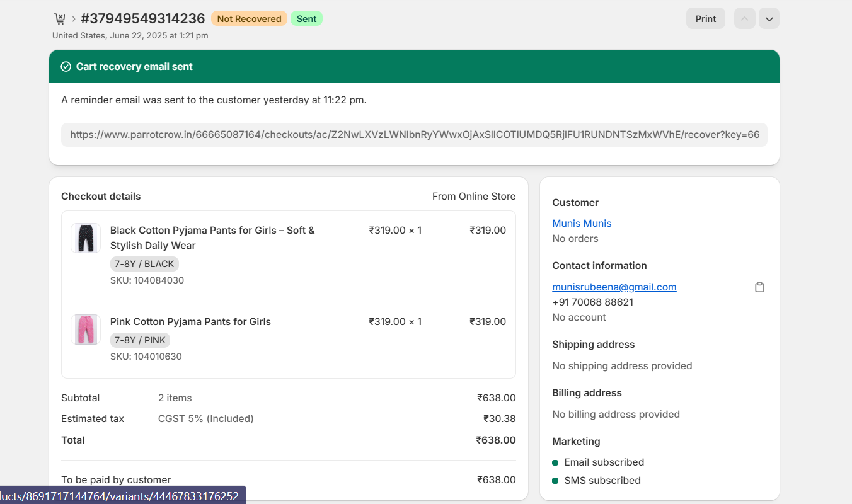Copy the customer email with the clipboard icon
Screen dimensions: 852x504
(x=759, y=287)
